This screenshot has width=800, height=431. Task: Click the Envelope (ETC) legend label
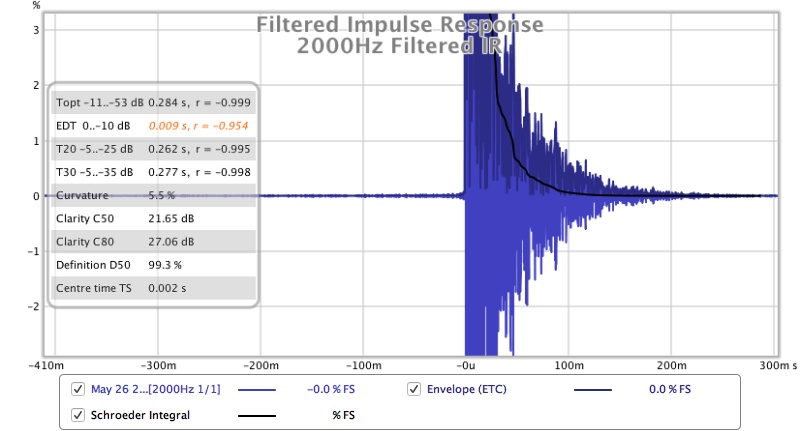(467, 389)
